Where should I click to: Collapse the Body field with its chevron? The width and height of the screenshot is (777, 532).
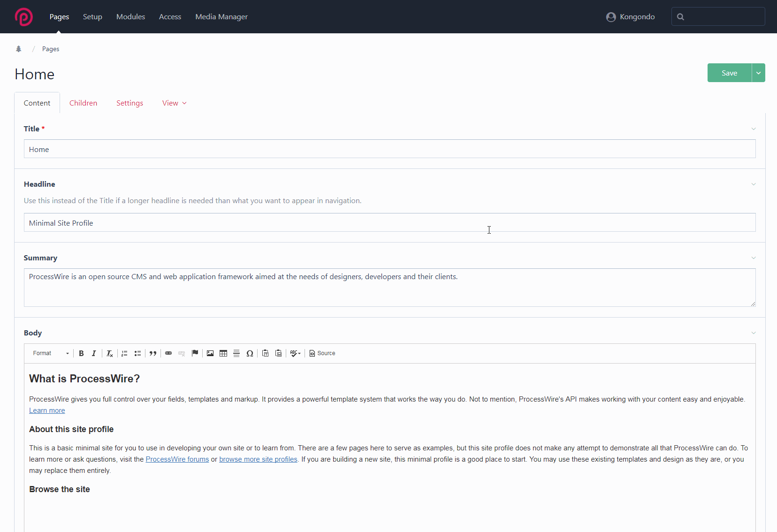[753, 333]
